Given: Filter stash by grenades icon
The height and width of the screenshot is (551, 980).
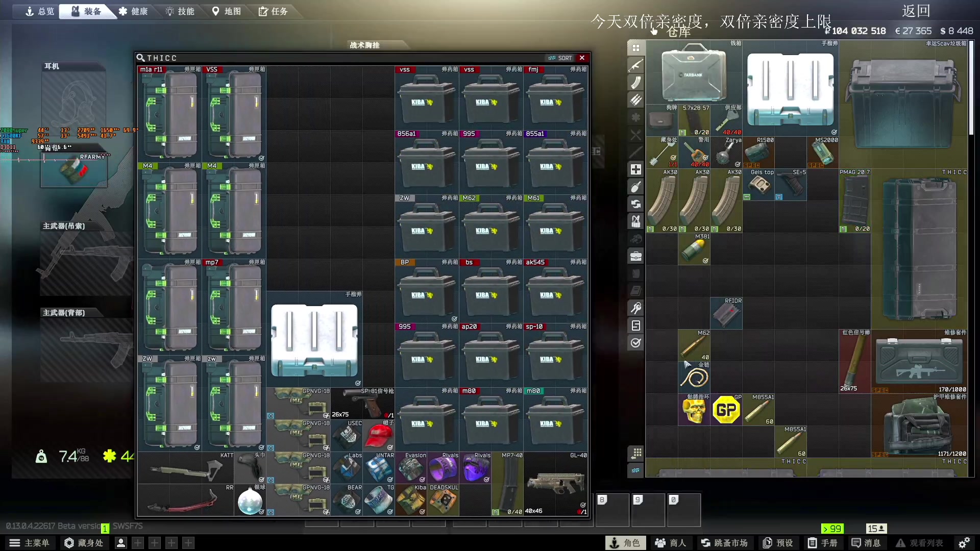Looking at the screenshot, I should coord(635,187).
